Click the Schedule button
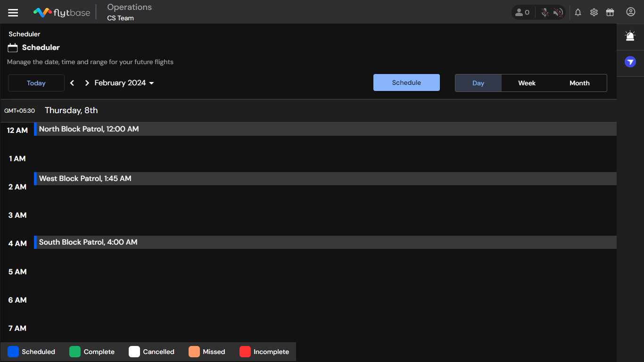 pyautogui.click(x=406, y=82)
